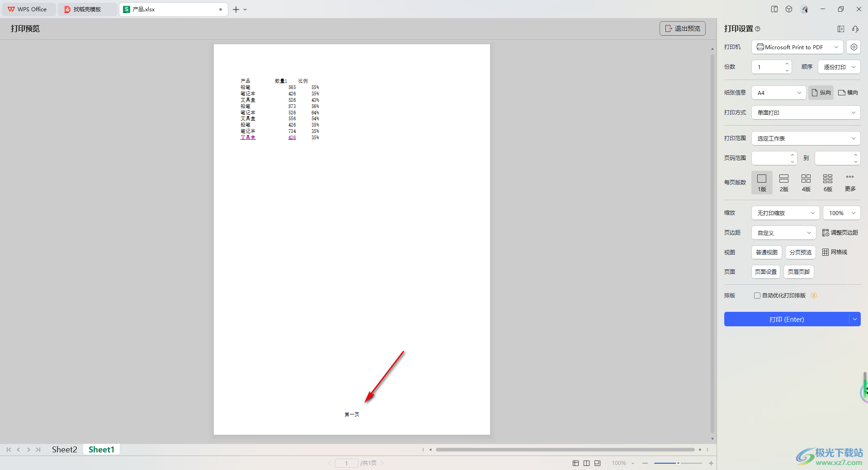Open 更多 layout options
This screenshot has height=470, width=868.
click(850, 183)
